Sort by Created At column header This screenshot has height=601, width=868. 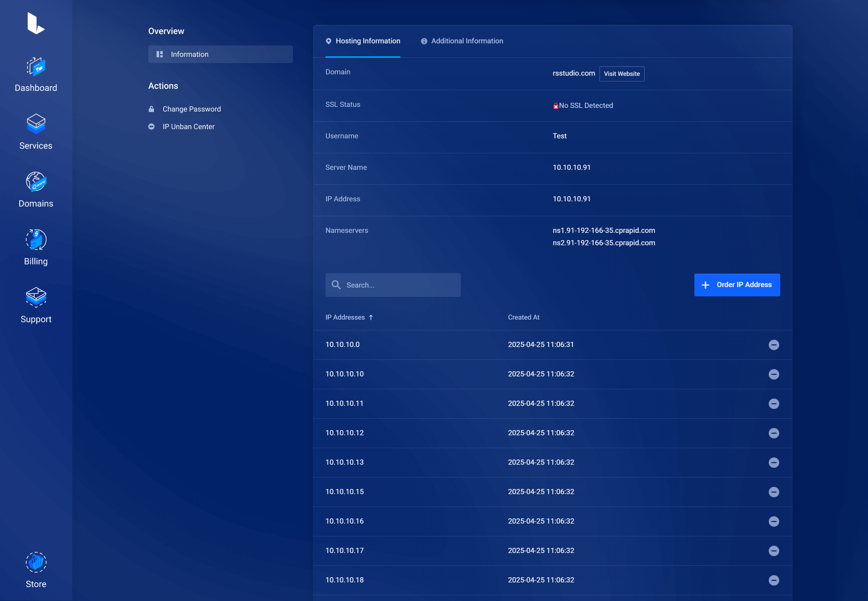(523, 318)
